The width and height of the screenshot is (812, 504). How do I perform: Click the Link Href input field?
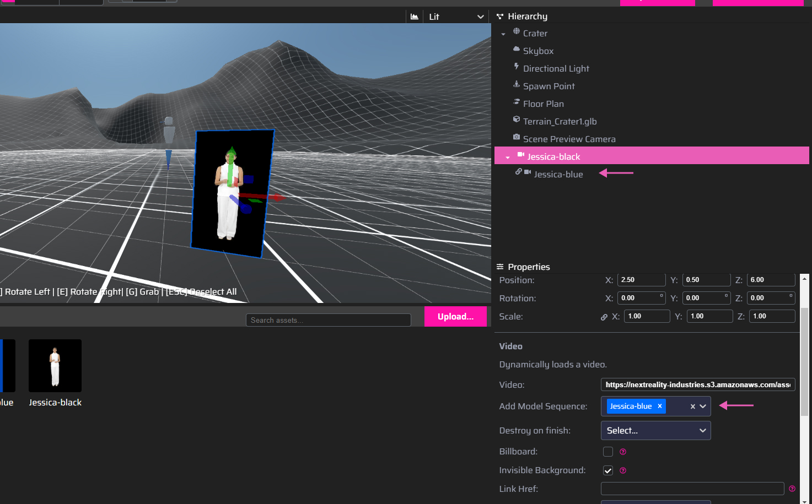[692, 489]
